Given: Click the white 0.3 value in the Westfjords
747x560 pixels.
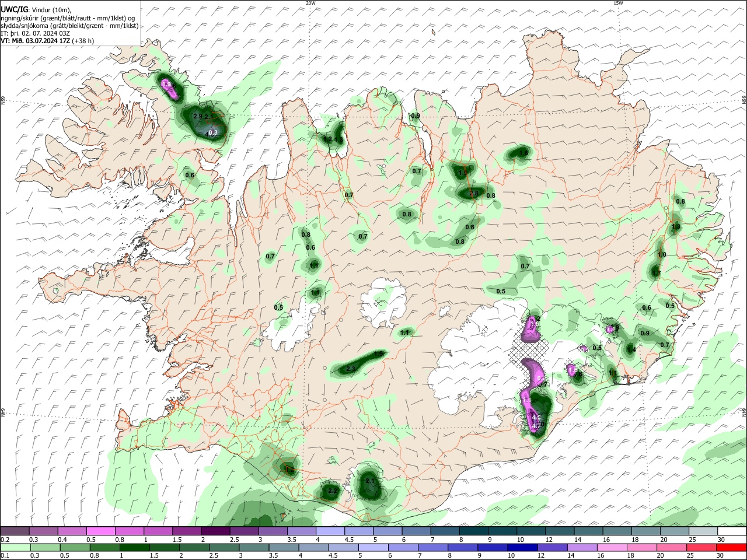Looking at the screenshot, I should coord(212,132).
